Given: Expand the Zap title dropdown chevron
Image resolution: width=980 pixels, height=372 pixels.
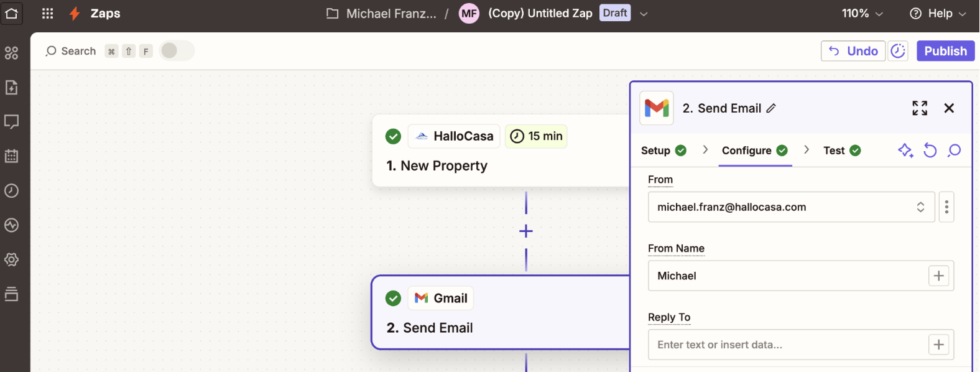Looking at the screenshot, I should tap(644, 14).
